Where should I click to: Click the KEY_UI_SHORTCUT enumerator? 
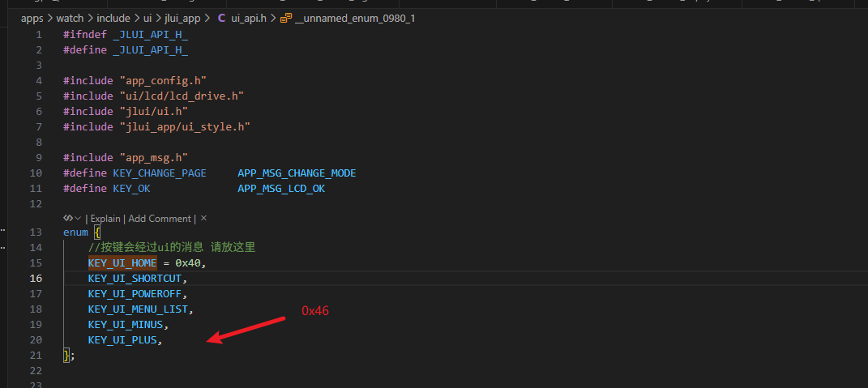pos(135,278)
